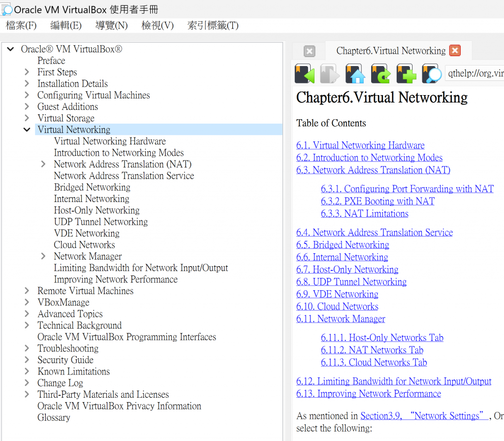Select Cloud Networks tree item

point(84,244)
